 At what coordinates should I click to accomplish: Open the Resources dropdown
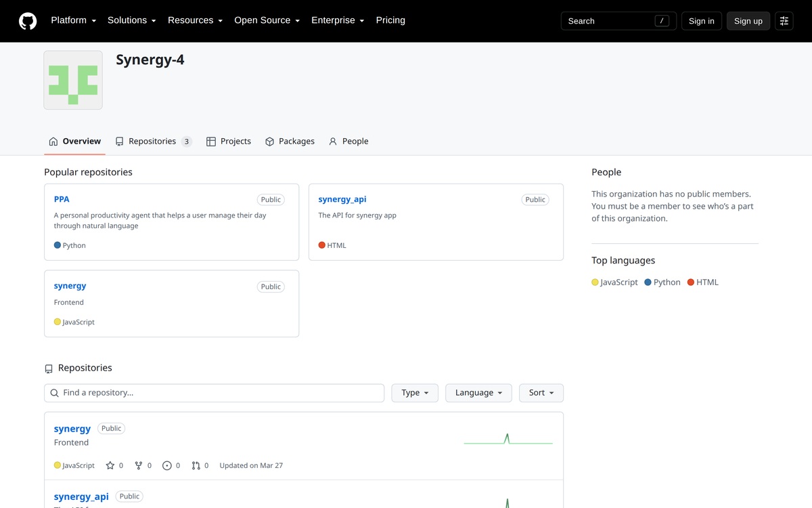(x=195, y=20)
